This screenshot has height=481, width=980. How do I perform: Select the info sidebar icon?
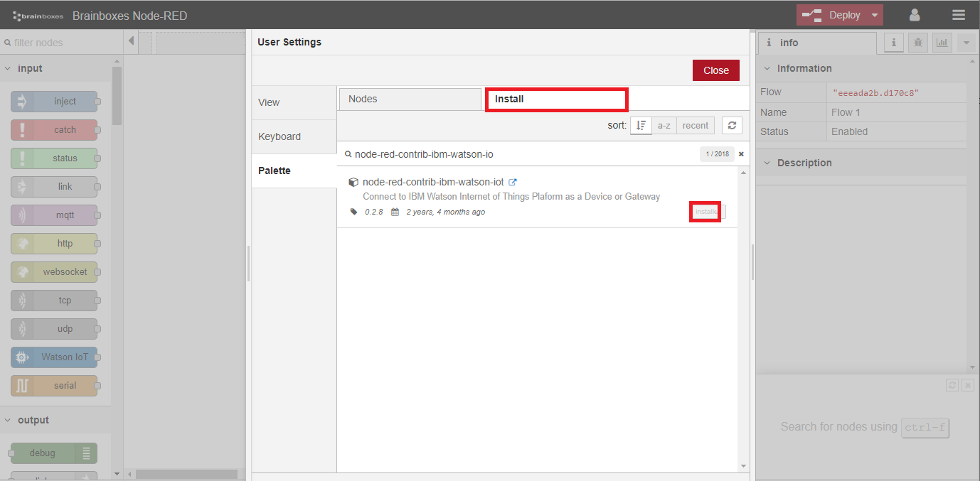point(893,43)
